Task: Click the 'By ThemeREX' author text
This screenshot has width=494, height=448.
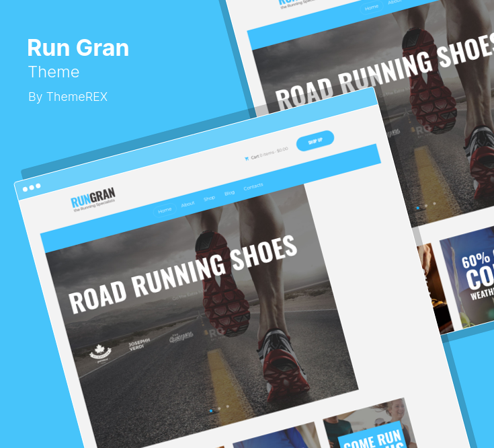Action: 68,97
